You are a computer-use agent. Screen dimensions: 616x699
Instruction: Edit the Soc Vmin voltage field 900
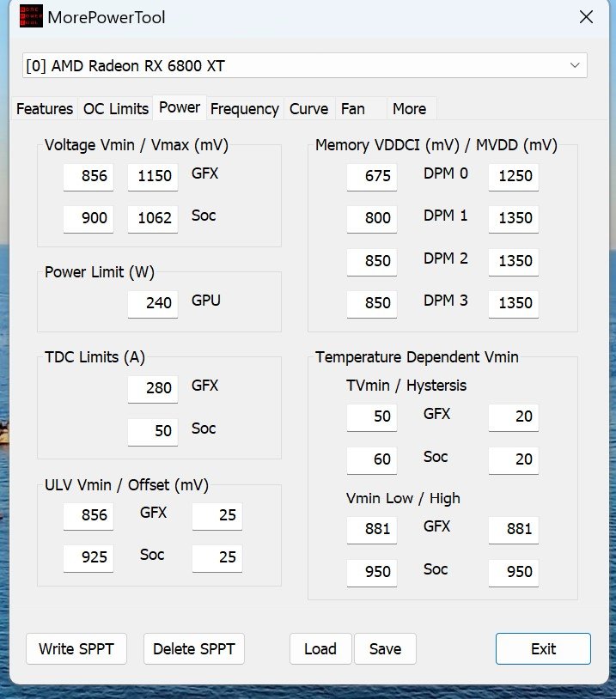click(88, 218)
